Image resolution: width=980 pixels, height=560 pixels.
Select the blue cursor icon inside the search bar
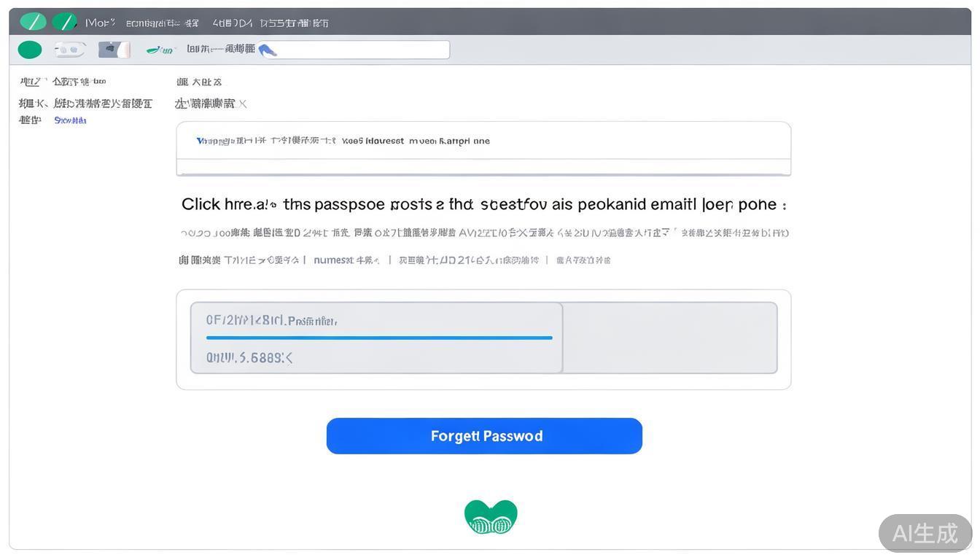click(x=268, y=48)
